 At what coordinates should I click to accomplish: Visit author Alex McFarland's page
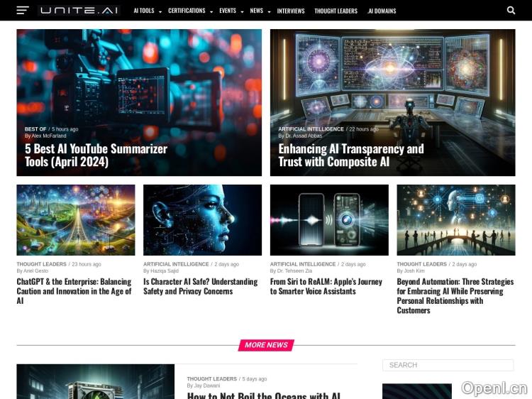(x=49, y=136)
